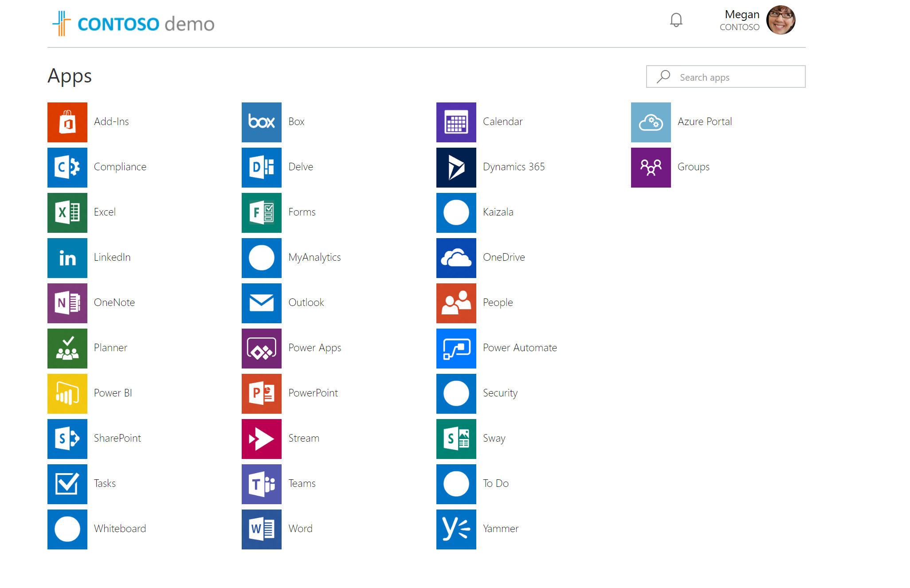Click the SharePoint app icon
910x588 pixels.
(67, 439)
